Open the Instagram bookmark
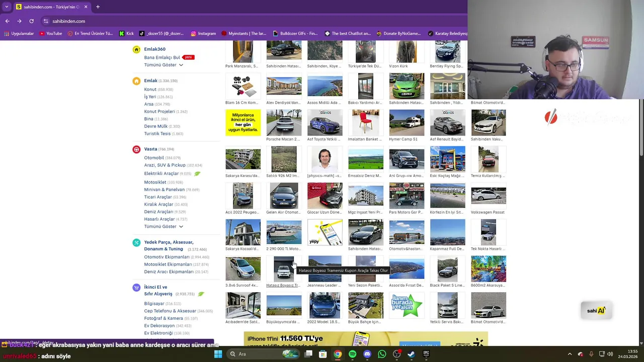The image size is (644, 362). pyautogui.click(x=203, y=34)
